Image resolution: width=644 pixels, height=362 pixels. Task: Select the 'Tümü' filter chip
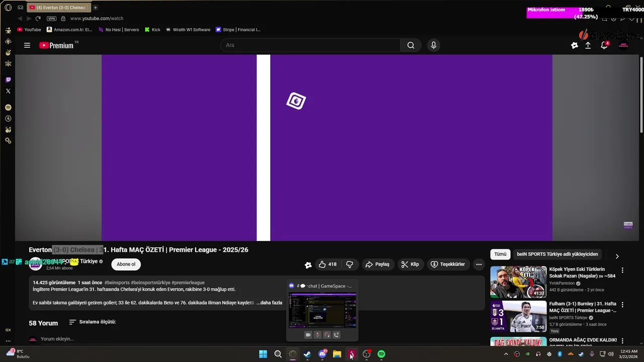(x=500, y=254)
